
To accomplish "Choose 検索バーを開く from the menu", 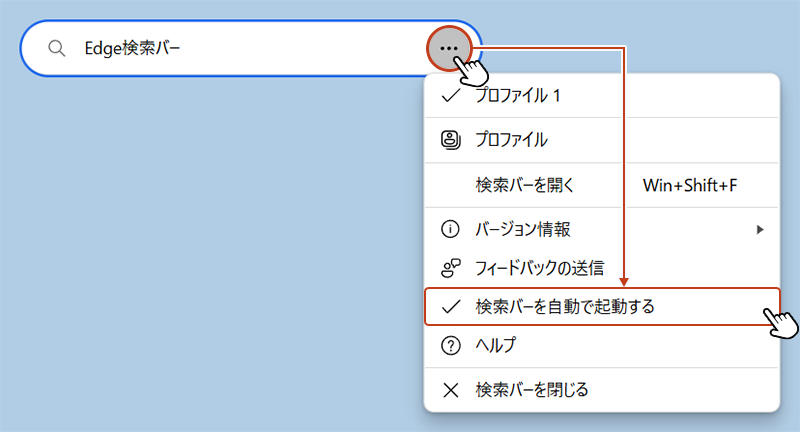I will pyautogui.click(x=602, y=185).
